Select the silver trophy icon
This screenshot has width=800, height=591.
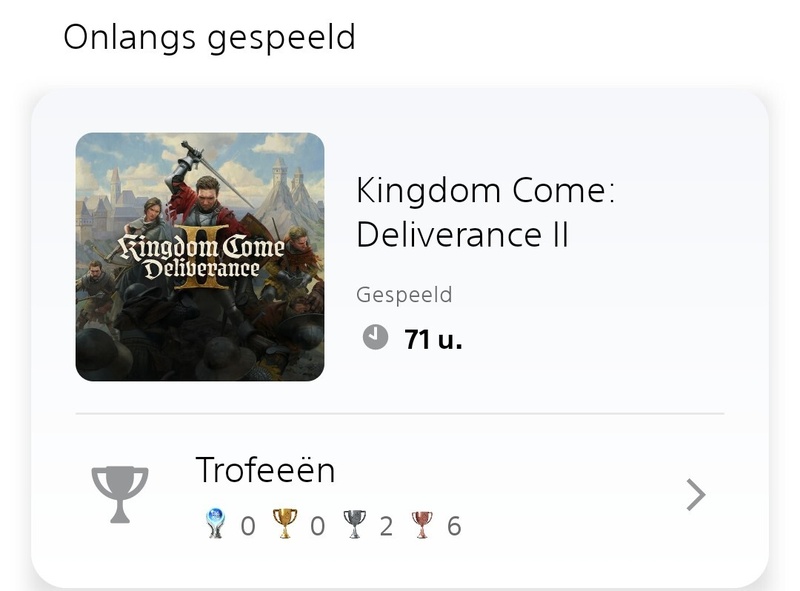tap(354, 524)
